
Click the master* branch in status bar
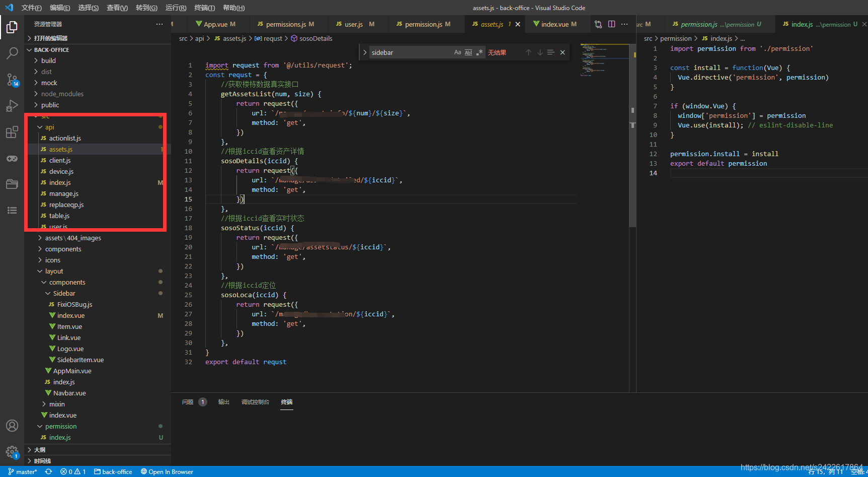[23, 472]
